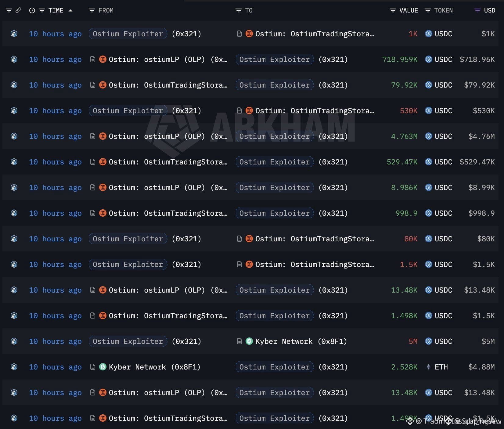Click the red 80K value

coord(411,239)
